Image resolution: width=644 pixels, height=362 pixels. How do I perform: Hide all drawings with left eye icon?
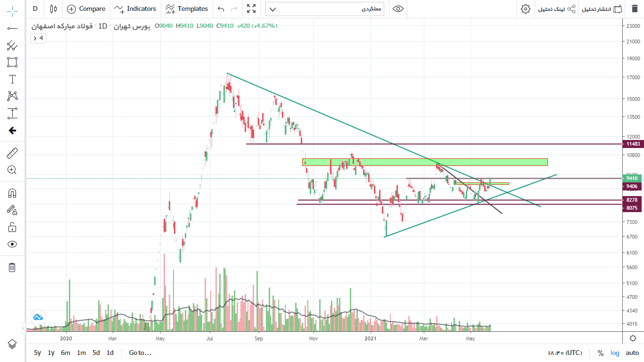click(x=12, y=244)
